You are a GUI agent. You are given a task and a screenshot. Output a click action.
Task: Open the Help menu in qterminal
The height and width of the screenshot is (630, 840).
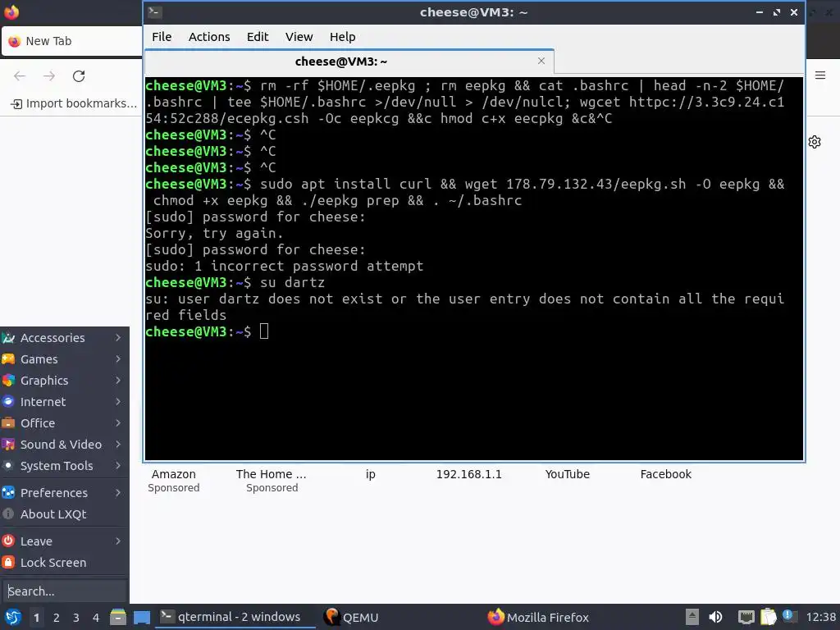342,36
